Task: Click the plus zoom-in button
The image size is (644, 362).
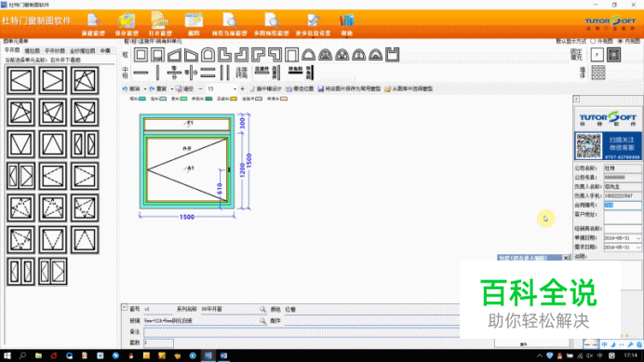Action: [x=242, y=88]
